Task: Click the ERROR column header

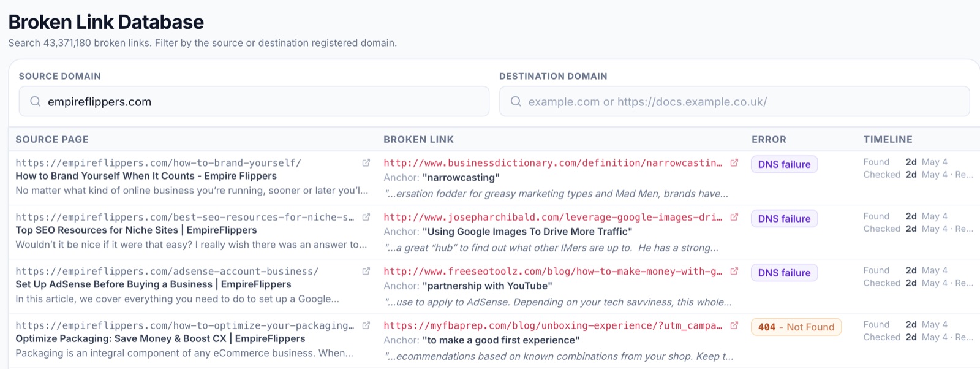Action: (x=769, y=139)
